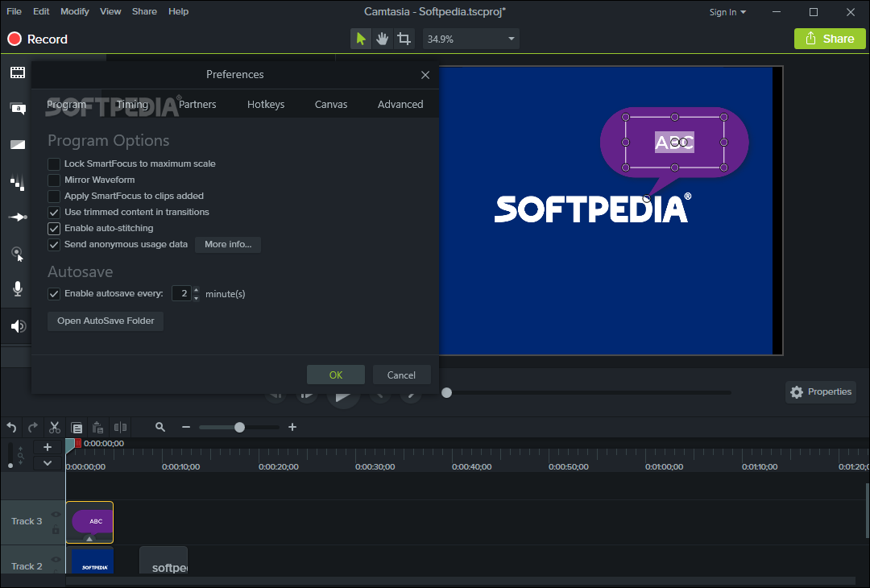Zoom out timeline with minus icon
This screenshot has width=870, height=588.
pos(186,427)
